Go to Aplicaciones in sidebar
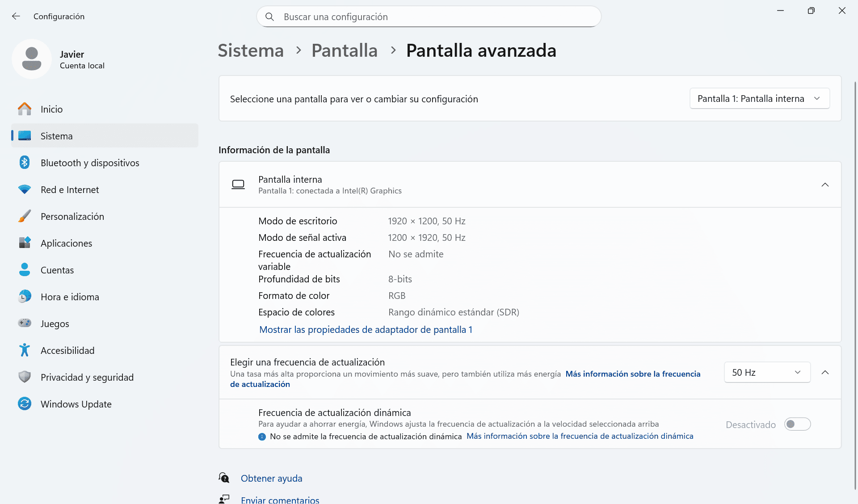The width and height of the screenshot is (858, 504). 66,243
